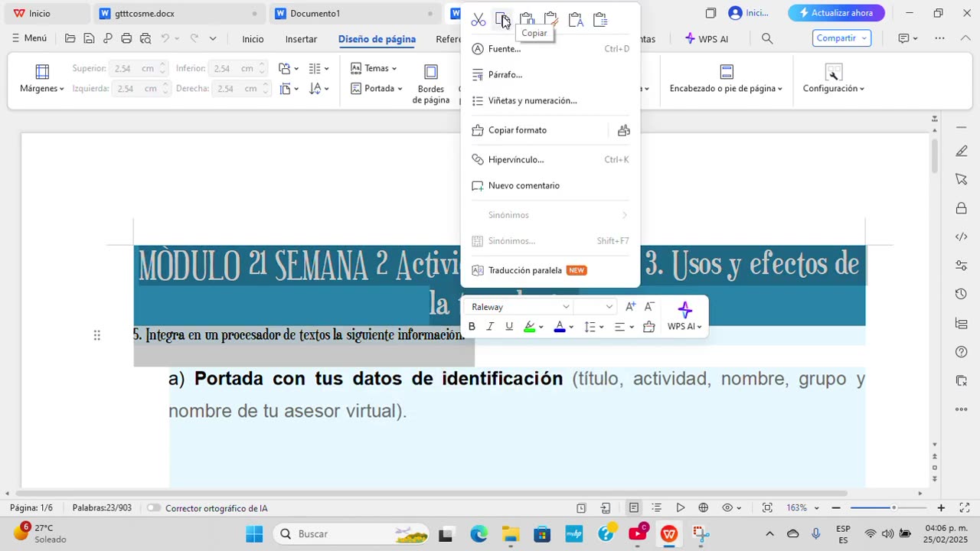This screenshot has height=551, width=980.
Task: Toggle the Corrector ortográfico de IA switch
Action: [x=154, y=508]
